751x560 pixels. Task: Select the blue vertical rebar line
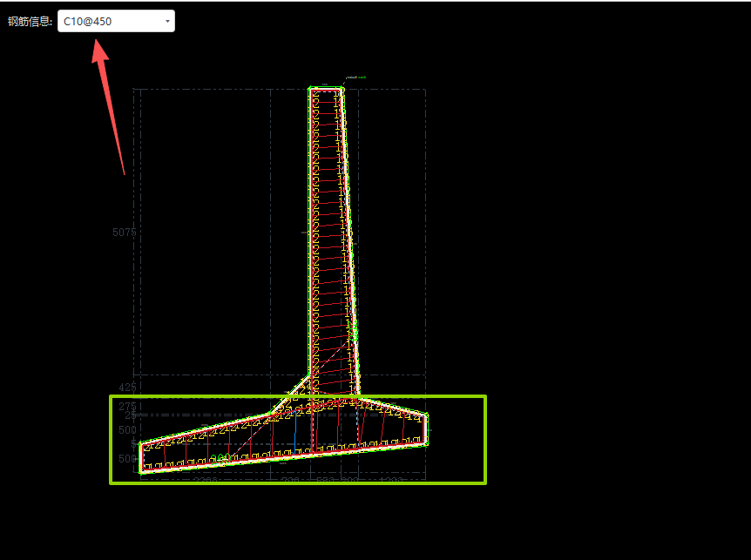coord(294,437)
